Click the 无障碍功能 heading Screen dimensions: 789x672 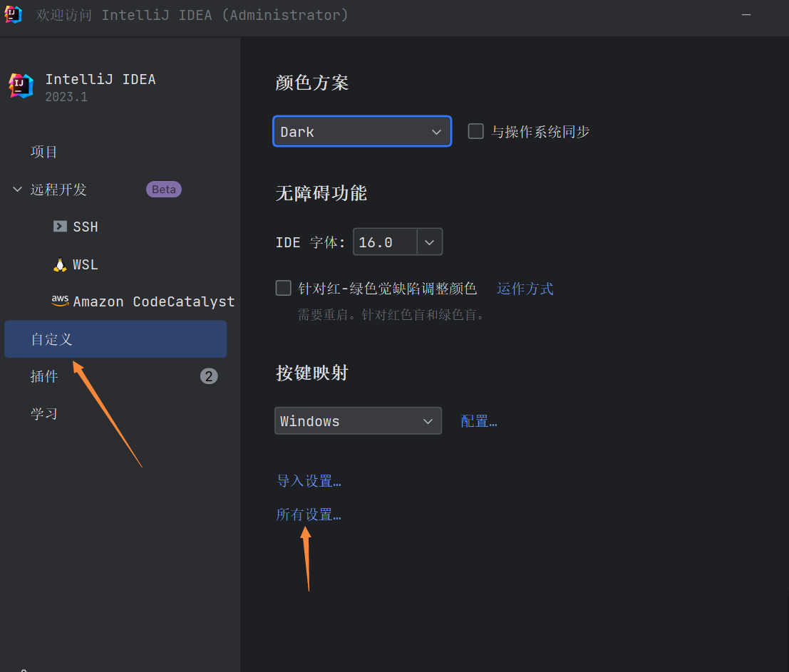pyautogui.click(x=321, y=193)
